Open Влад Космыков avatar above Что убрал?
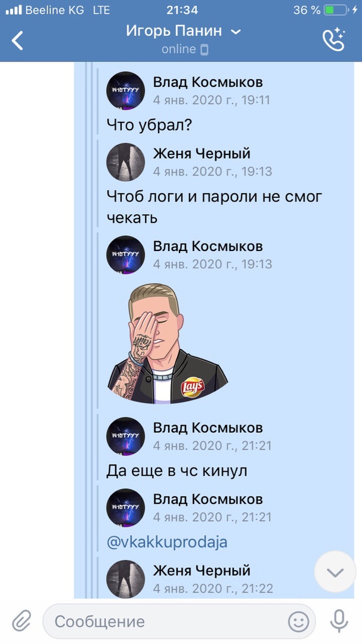 (x=126, y=91)
